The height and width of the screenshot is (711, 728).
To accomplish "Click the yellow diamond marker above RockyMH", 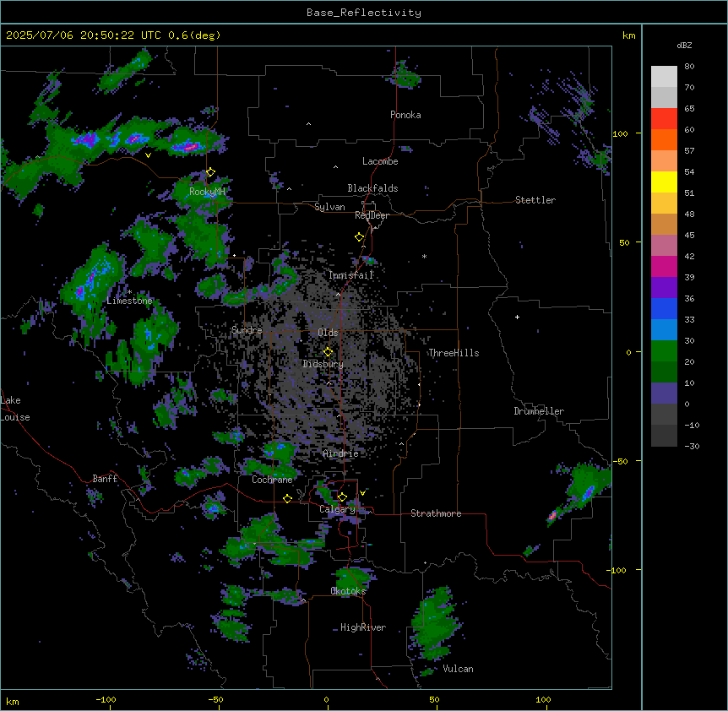I will (211, 172).
